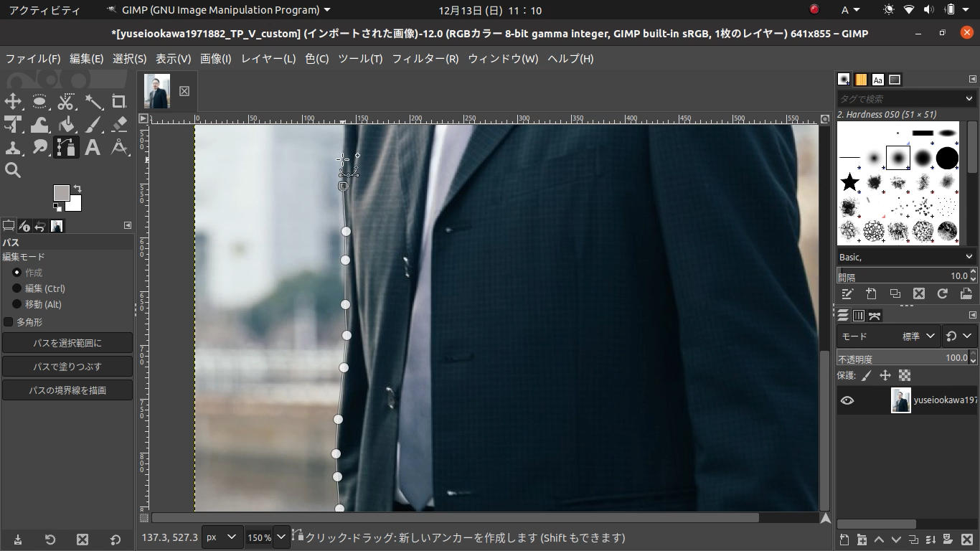Click the foreground color swatch
This screenshot has width=980, height=551.
point(61,193)
